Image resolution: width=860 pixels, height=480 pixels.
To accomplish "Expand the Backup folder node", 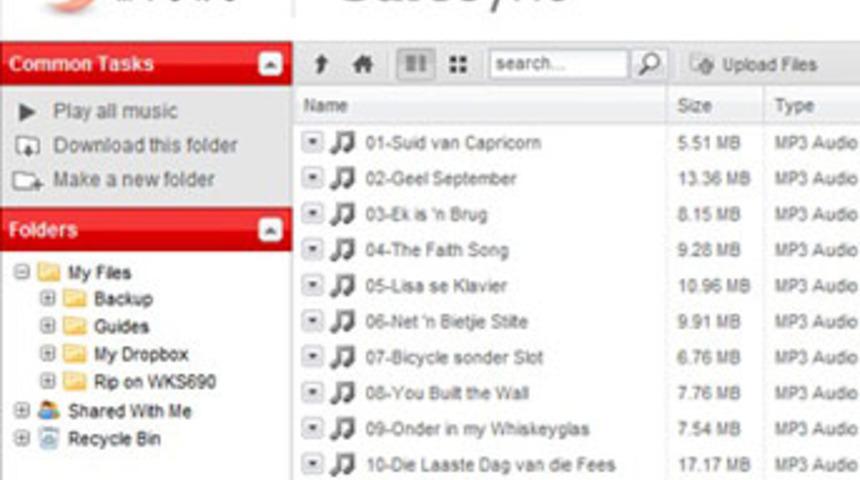I will (x=47, y=298).
